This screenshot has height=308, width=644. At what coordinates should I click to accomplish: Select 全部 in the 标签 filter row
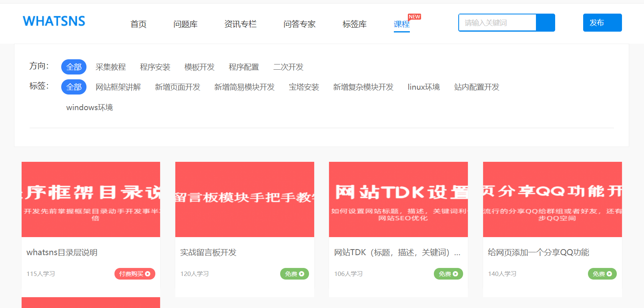[74, 87]
